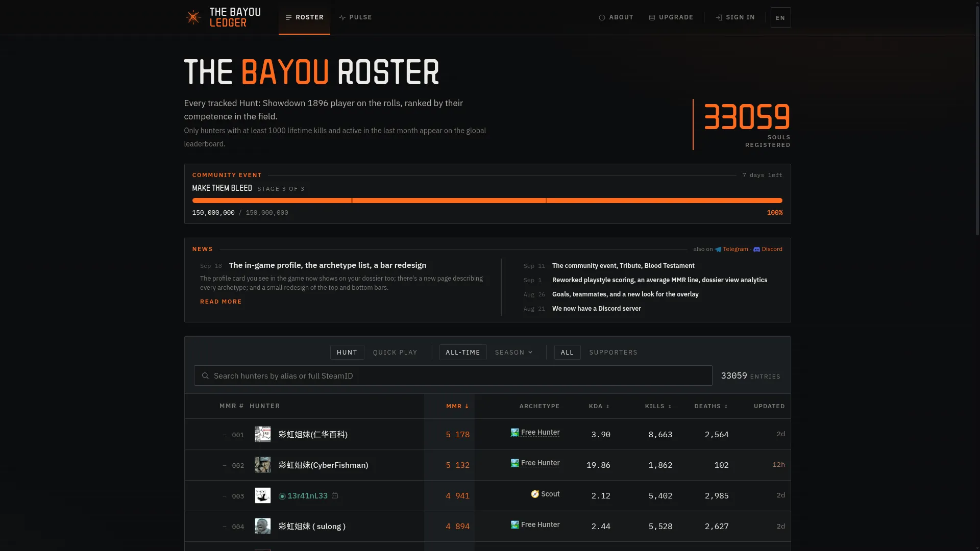Sort table by DEATHS column
The width and height of the screenshot is (980, 551).
click(x=711, y=407)
